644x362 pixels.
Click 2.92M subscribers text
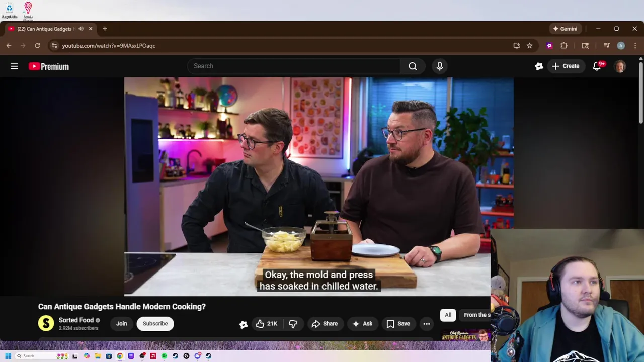pos(78,328)
